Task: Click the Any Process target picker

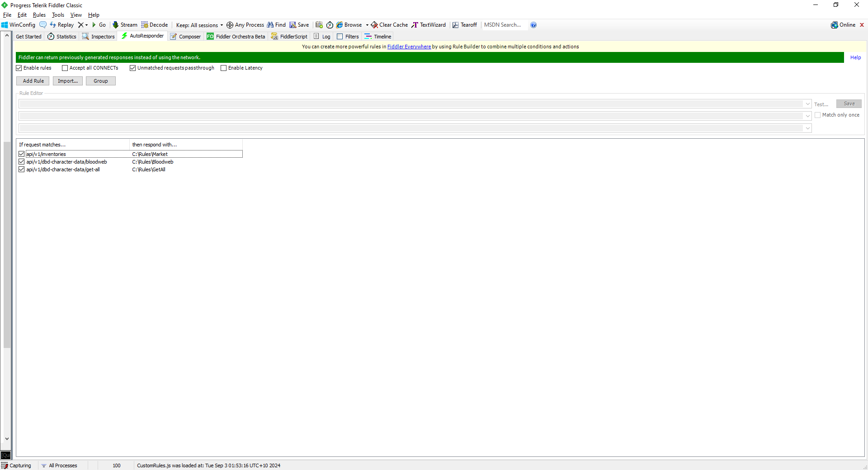Action: click(245, 25)
